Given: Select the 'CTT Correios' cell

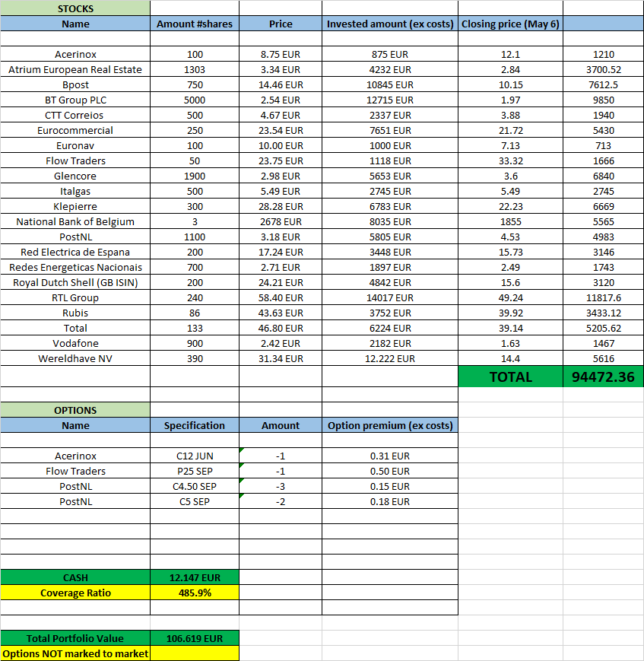Looking at the screenshot, I should click(75, 115).
